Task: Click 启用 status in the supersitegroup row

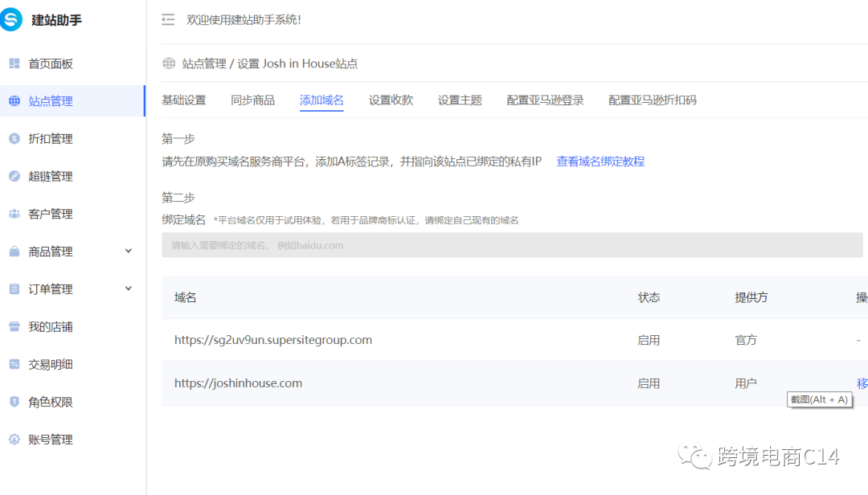Action: 649,341
